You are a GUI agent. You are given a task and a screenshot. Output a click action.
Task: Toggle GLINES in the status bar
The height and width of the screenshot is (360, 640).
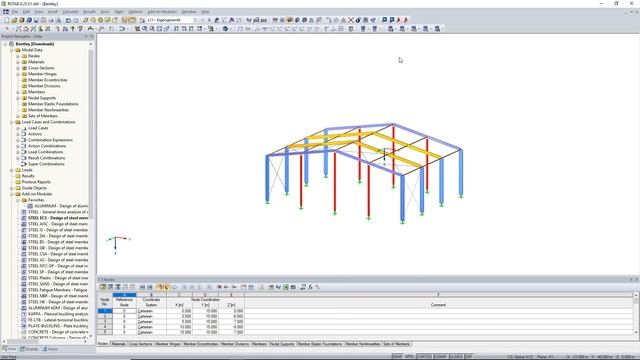point(456,357)
